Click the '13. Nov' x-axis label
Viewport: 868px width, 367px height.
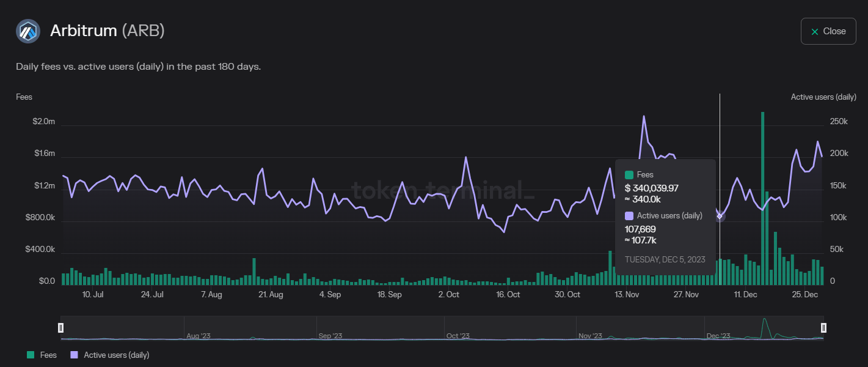coord(627,295)
